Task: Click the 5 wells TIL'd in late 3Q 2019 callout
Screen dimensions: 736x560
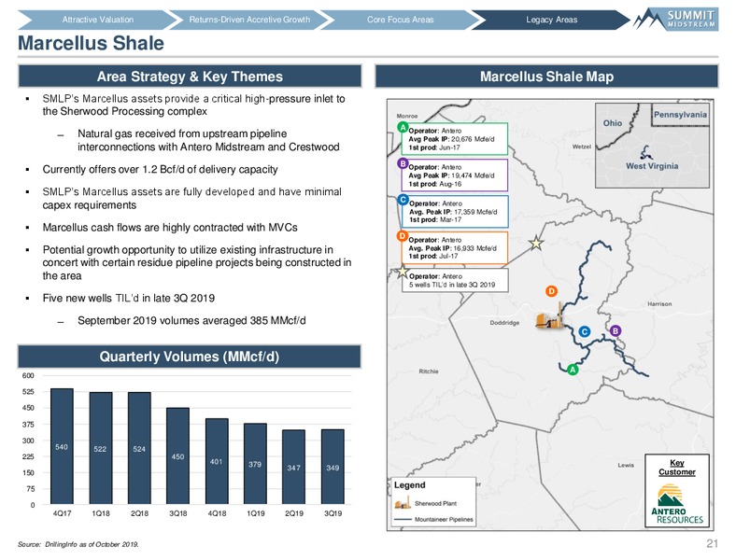Action: (455, 280)
